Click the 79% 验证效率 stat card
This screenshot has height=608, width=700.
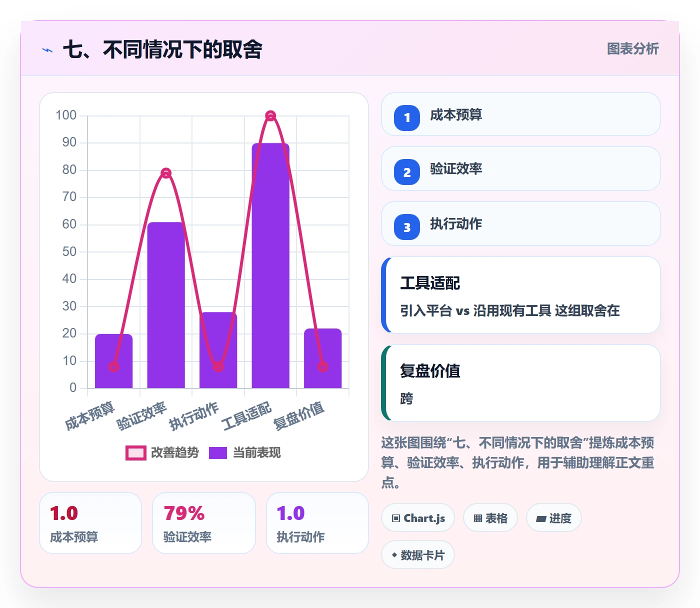(204, 523)
